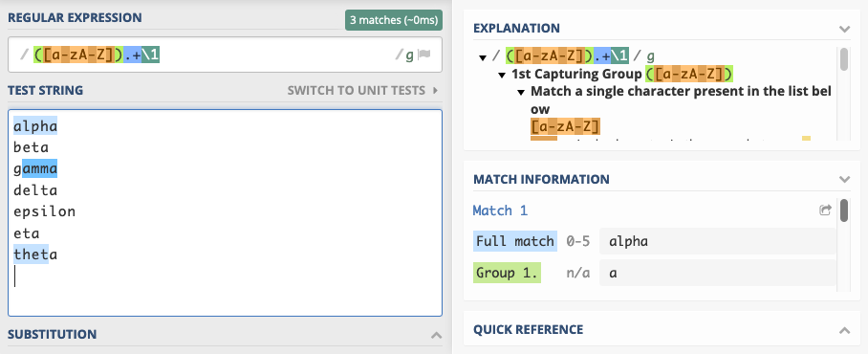Select the Match 1 heading
This screenshot has width=868, height=354.
500,210
